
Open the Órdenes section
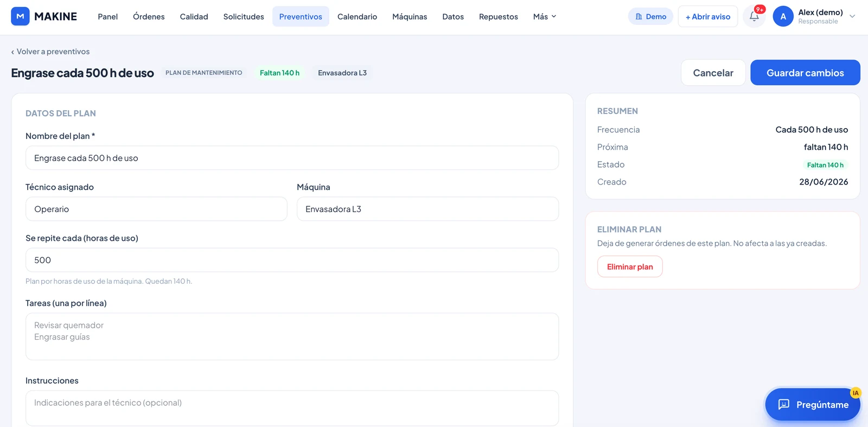[149, 16]
